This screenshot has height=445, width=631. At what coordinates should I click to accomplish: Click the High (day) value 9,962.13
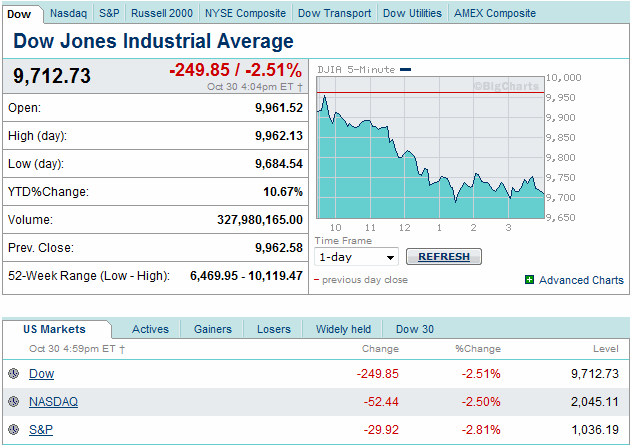point(279,136)
